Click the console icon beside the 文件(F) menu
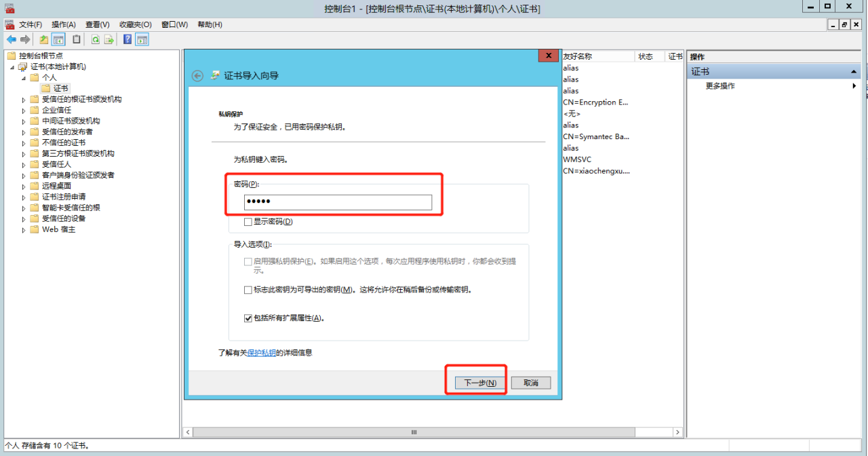This screenshot has height=456, width=868. coord(9,24)
